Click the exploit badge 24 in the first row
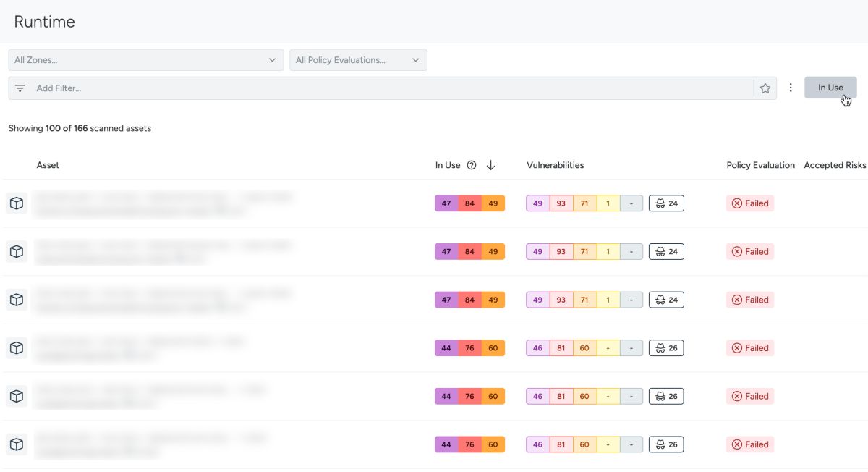This screenshot has height=472, width=868. tap(666, 203)
